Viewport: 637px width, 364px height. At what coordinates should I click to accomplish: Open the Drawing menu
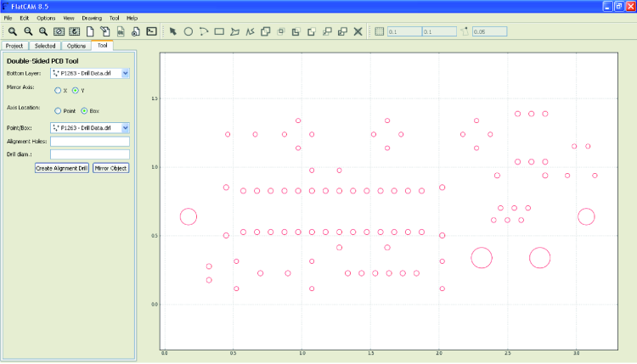click(x=92, y=19)
